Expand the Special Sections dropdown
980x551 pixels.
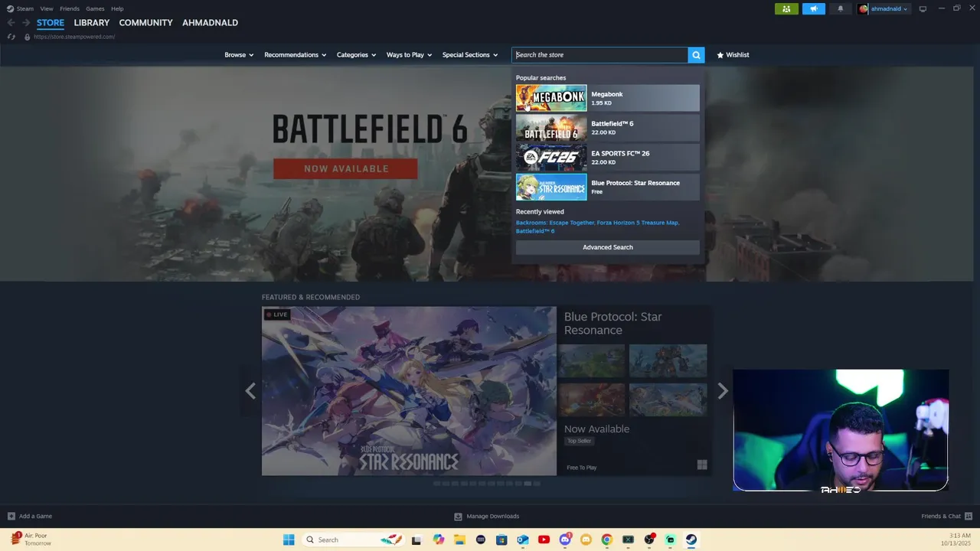coord(470,55)
